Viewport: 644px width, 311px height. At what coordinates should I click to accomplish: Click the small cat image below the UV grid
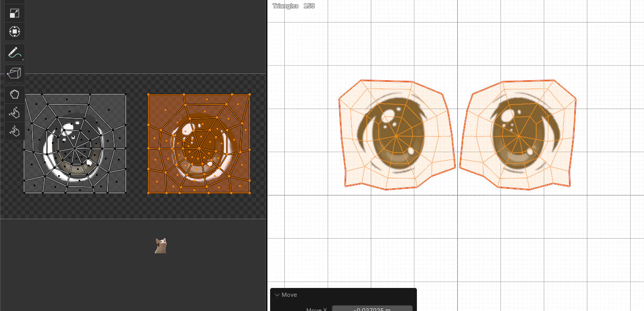tap(160, 245)
